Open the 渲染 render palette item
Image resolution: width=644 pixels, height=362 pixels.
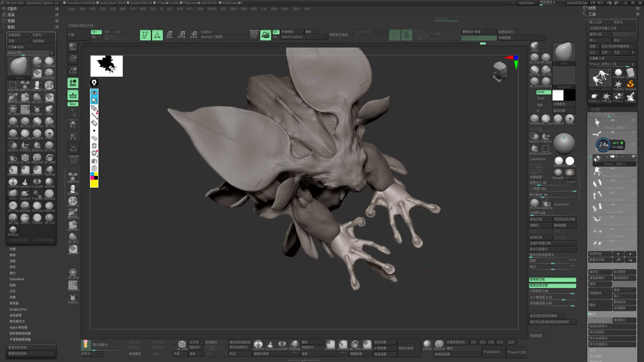(11, 15)
